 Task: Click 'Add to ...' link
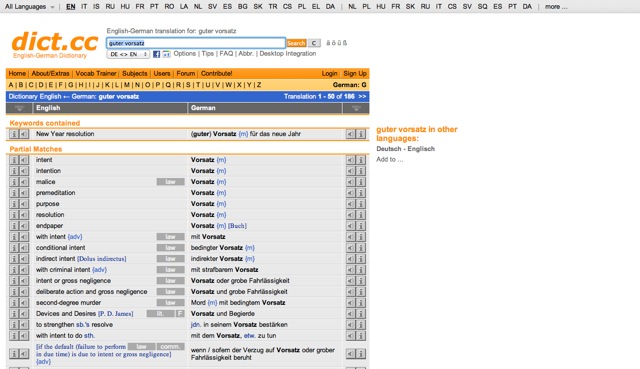(x=389, y=160)
